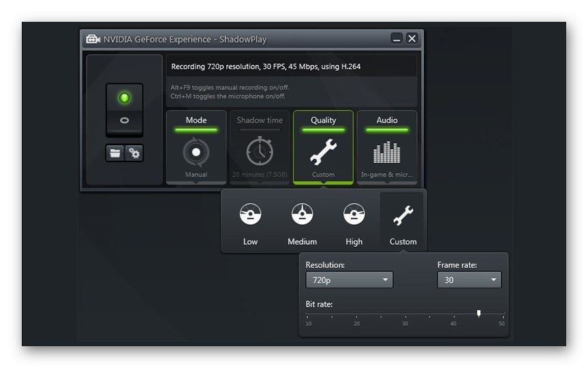
Task: Minimize the ShadowPlay window
Action: (397, 38)
